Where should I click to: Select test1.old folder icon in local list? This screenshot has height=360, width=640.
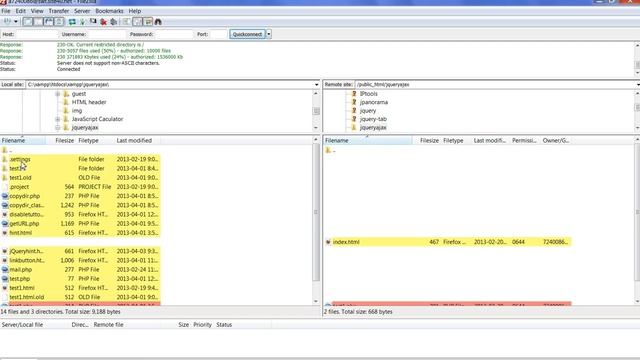click(4, 178)
